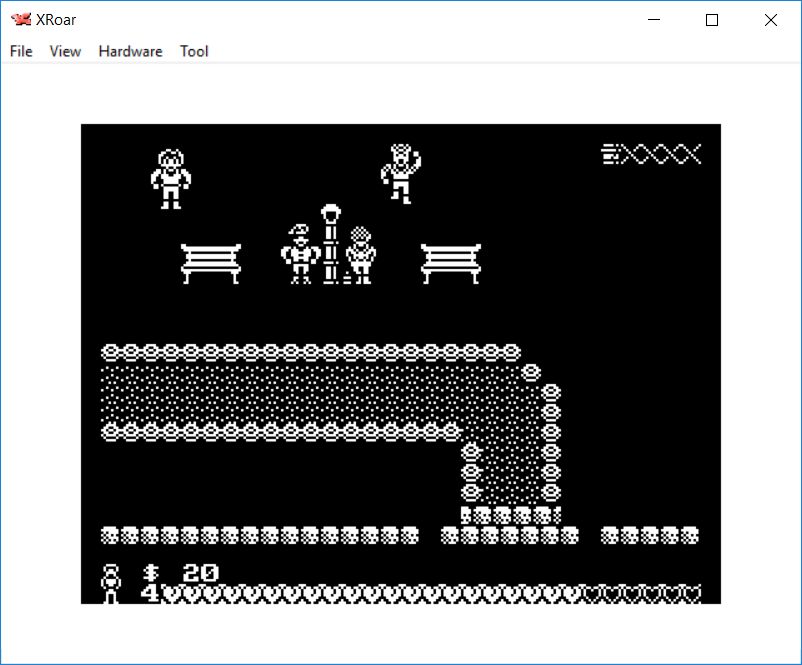Maximize the XRoar window
Image resolution: width=802 pixels, height=665 pixels.
(x=712, y=20)
